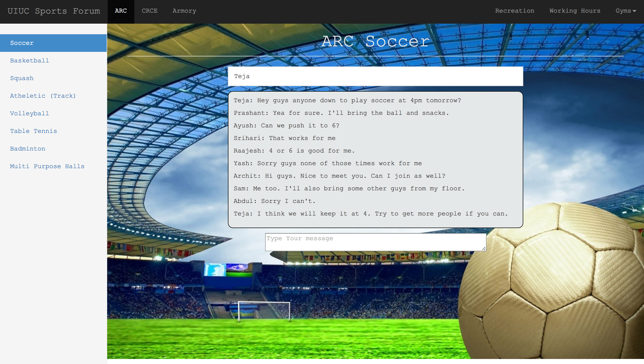Click the name field containing Teja
Screen dimensions: 644x364
point(375,76)
